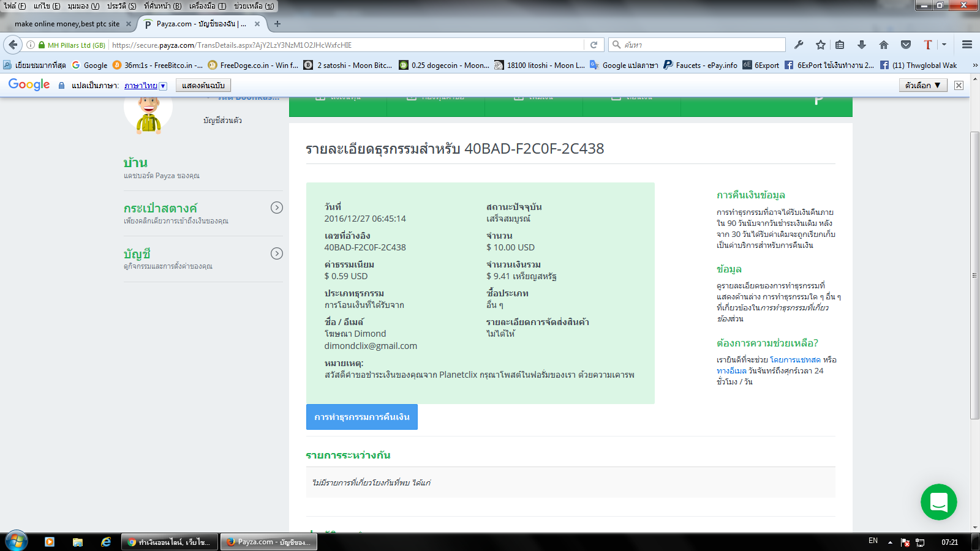Go to the browser home page icon

coord(884,45)
